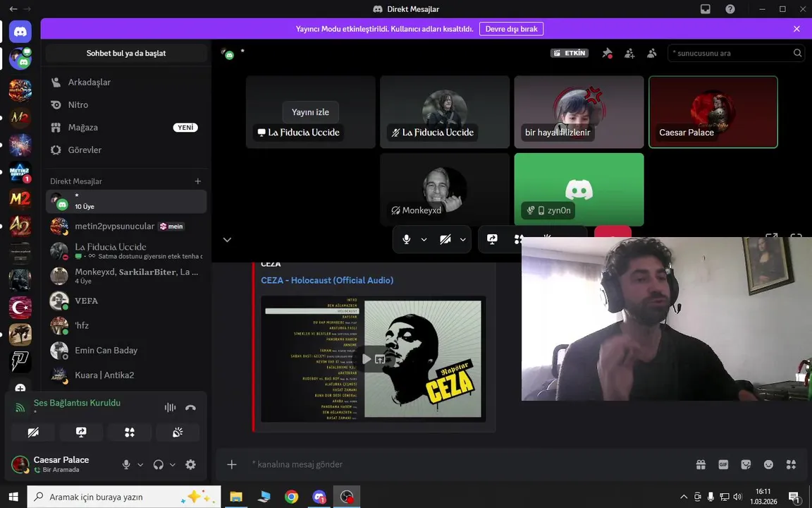Expand headphone output dropdown in user panel
The height and width of the screenshot is (508, 812).
click(173, 464)
